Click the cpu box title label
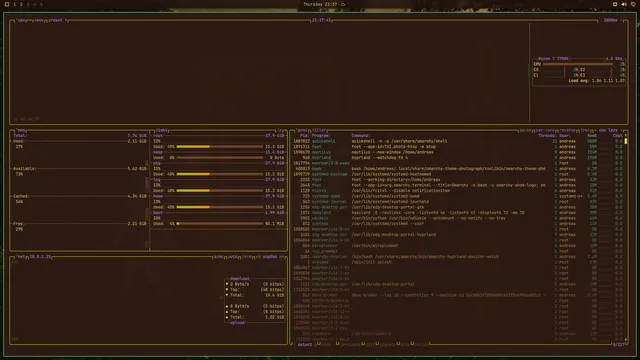This screenshot has height=360, width=640. [21, 20]
